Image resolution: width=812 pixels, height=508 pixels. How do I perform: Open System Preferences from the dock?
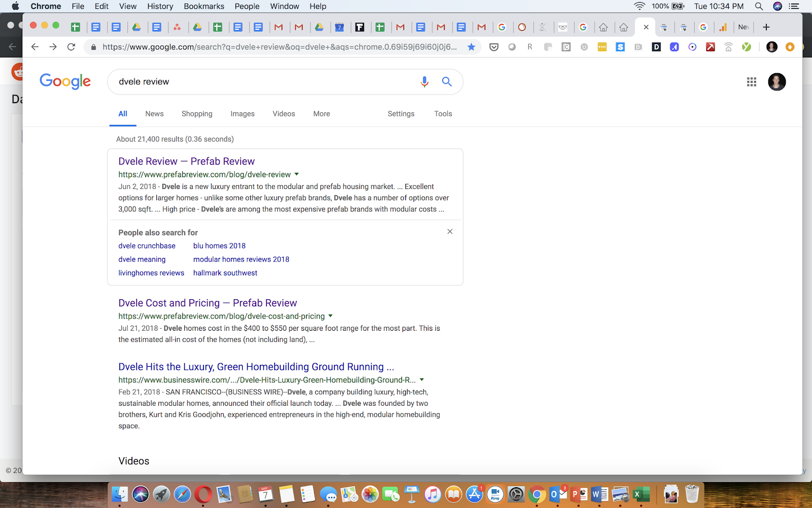coord(516,494)
